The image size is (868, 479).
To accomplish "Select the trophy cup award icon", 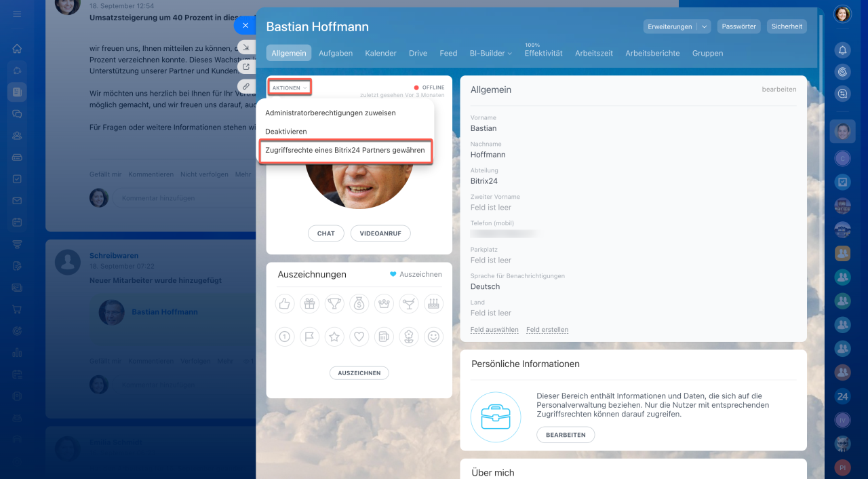I will (x=334, y=304).
